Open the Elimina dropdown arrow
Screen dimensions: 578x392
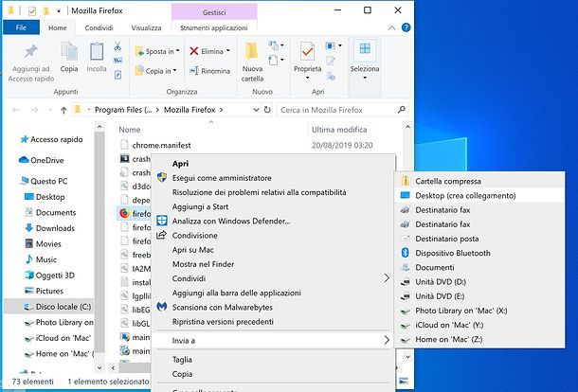[227, 51]
